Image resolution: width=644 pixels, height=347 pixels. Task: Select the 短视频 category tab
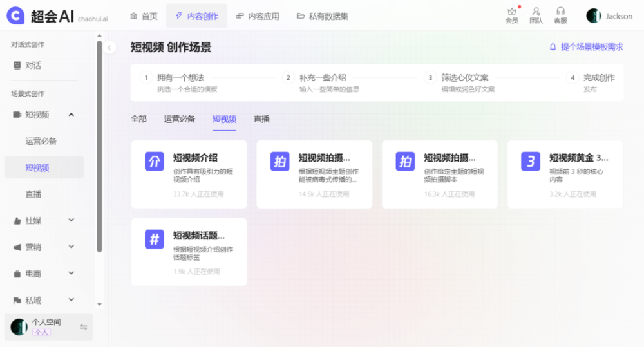(x=224, y=119)
